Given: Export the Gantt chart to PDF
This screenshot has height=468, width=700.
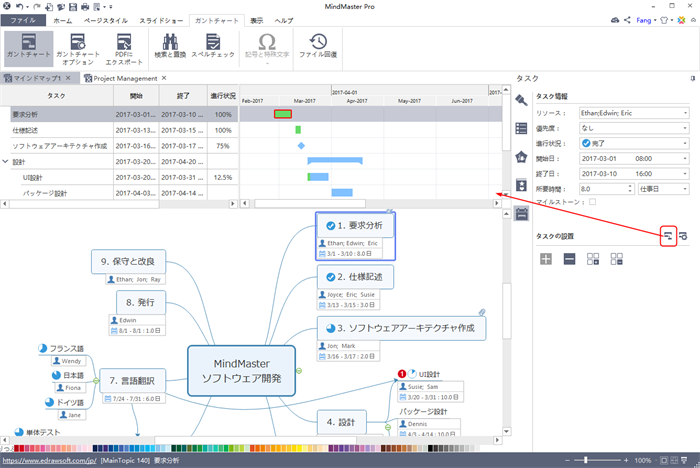Looking at the screenshot, I should pyautogui.click(x=124, y=45).
